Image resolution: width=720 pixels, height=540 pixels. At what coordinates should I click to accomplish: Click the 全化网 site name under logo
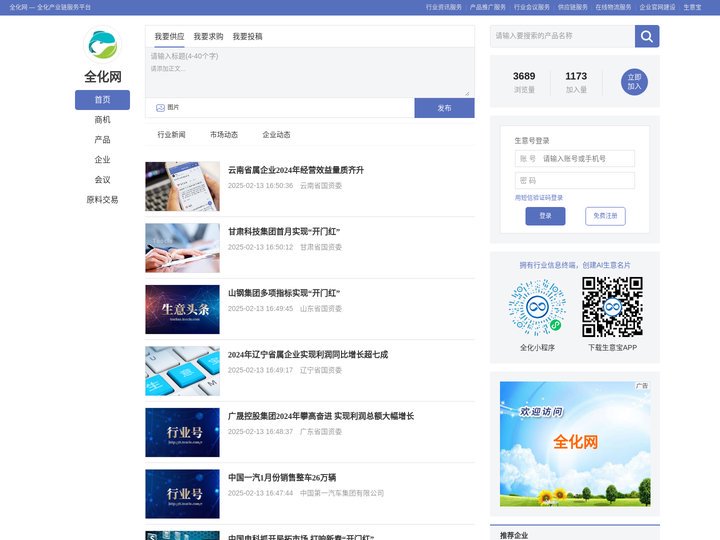tap(102, 77)
